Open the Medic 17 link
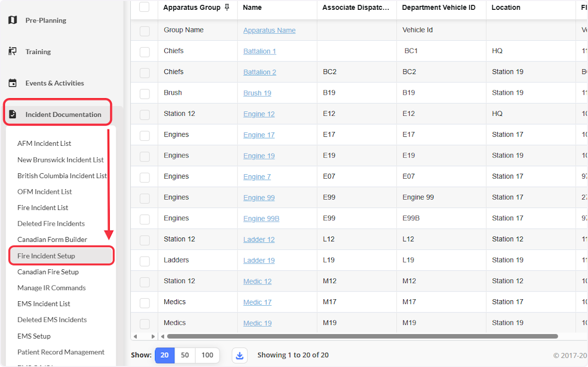This screenshot has width=588, height=367. 257,302
